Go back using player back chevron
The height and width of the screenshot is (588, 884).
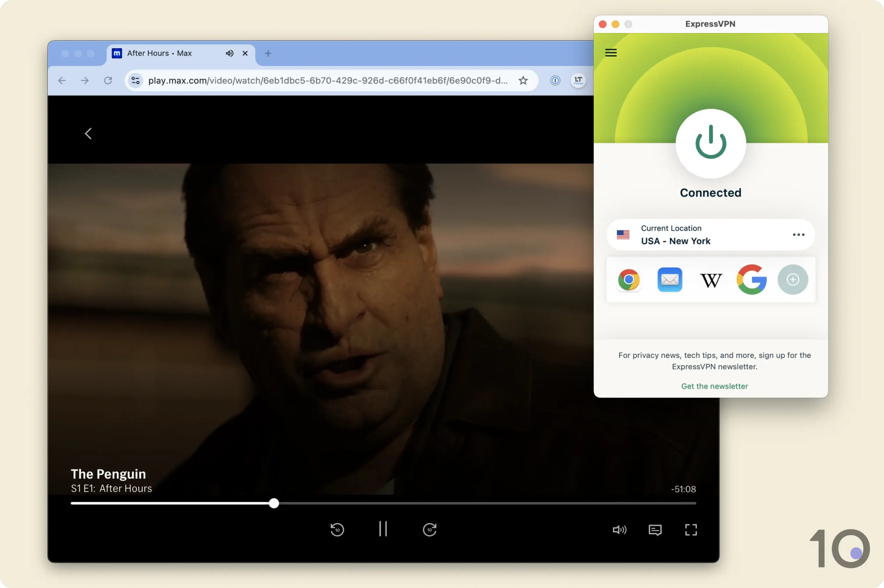pyautogui.click(x=88, y=134)
